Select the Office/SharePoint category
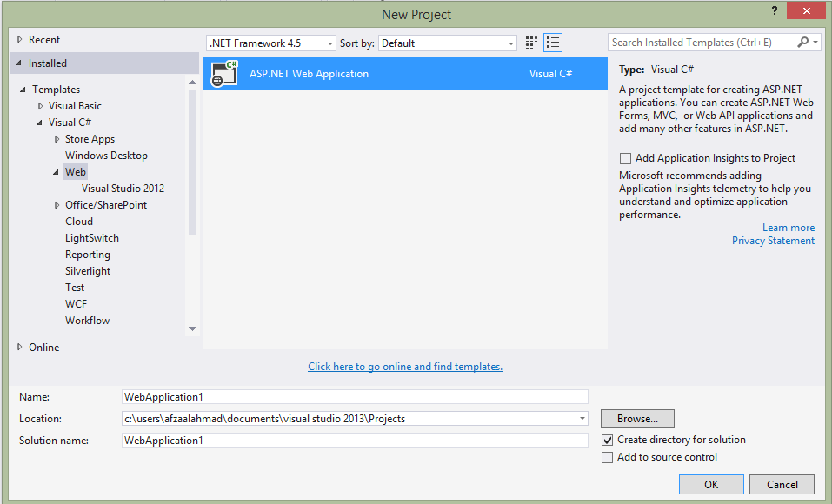This screenshot has width=832, height=504. pos(106,205)
